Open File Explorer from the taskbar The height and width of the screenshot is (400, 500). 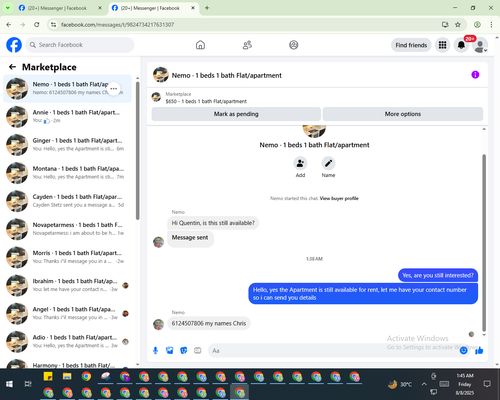pyautogui.click(x=67, y=377)
